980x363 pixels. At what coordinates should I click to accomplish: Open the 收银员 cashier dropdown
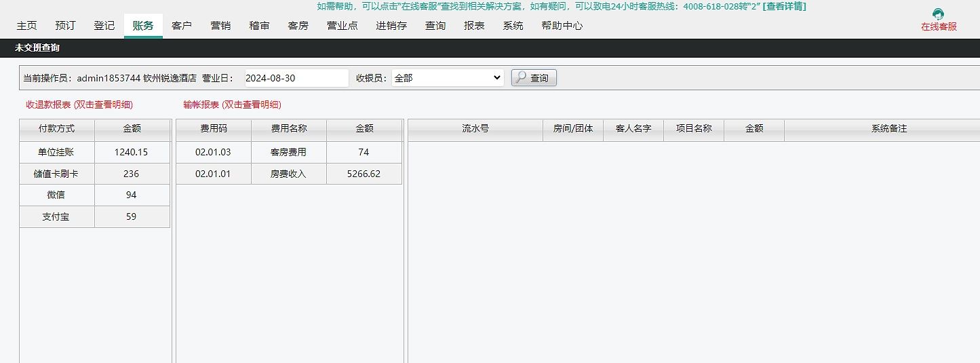click(x=448, y=78)
